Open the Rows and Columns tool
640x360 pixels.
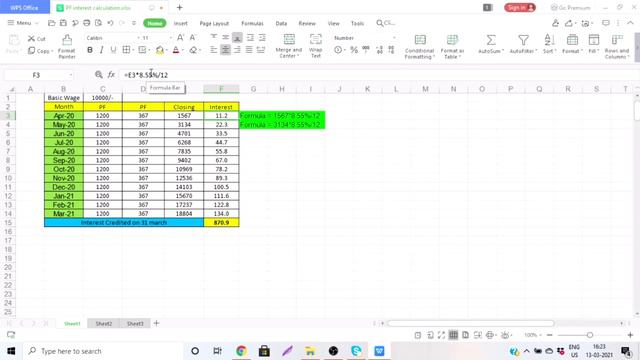coord(617,46)
